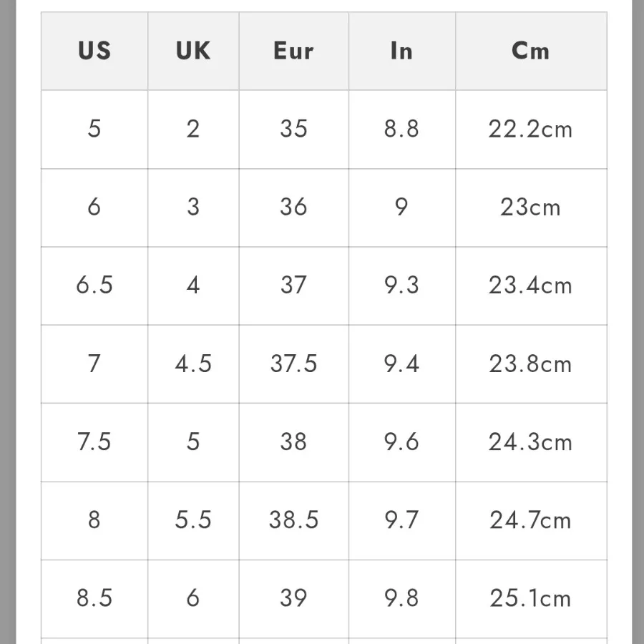
Task: Click the US column header
Action: 94,51
